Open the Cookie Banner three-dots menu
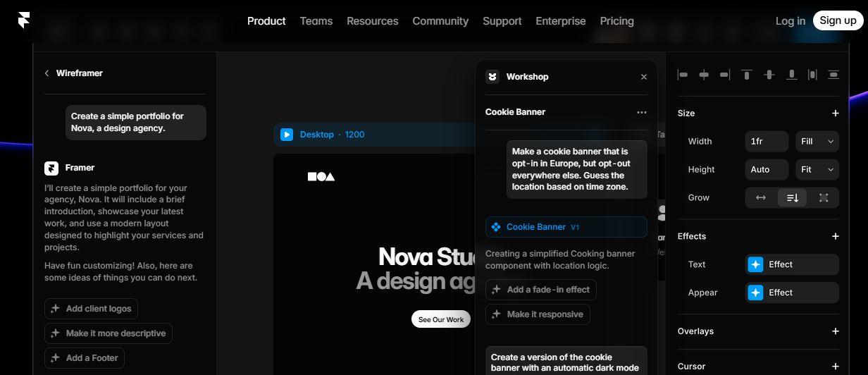 click(x=641, y=112)
